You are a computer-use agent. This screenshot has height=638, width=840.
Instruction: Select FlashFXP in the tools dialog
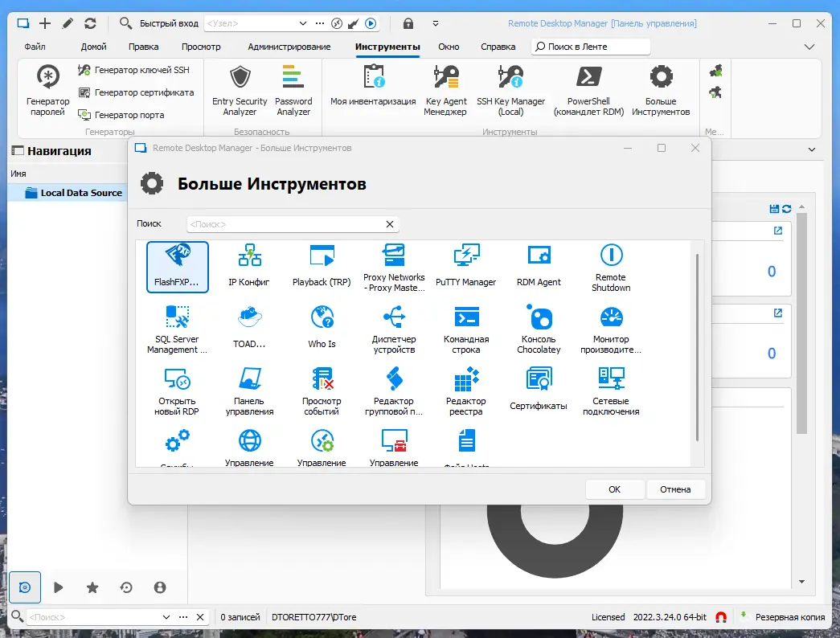(177, 265)
